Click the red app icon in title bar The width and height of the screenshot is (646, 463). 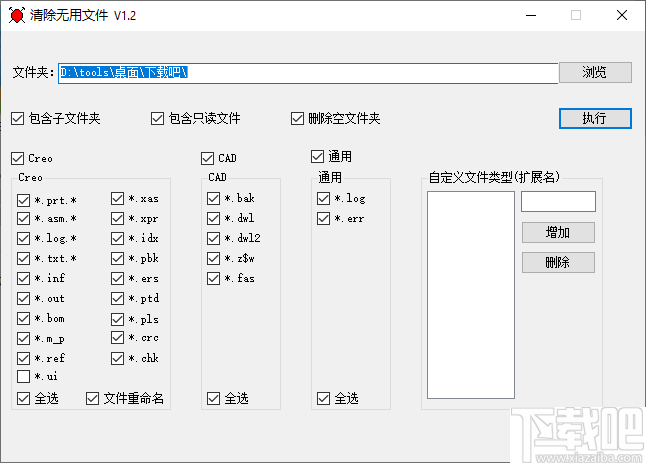click(16, 15)
